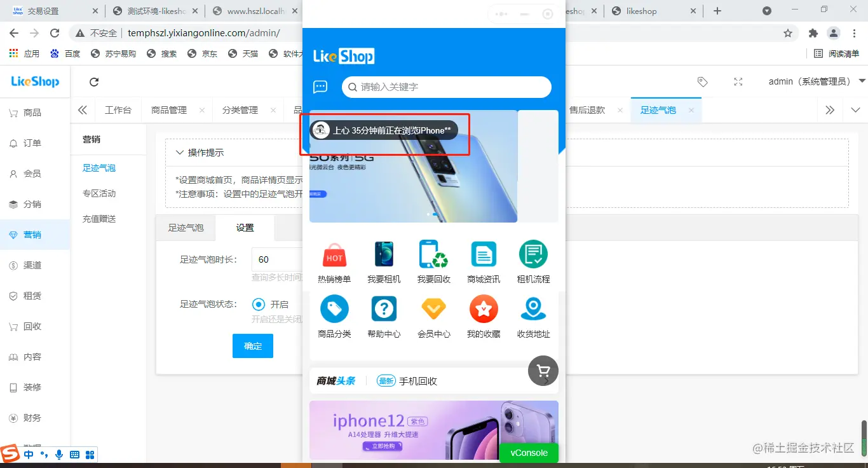Viewport: 868px width, 468px height.
Task: Open the browser extensions puzzle icon
Action: click(x=813, y=33)
